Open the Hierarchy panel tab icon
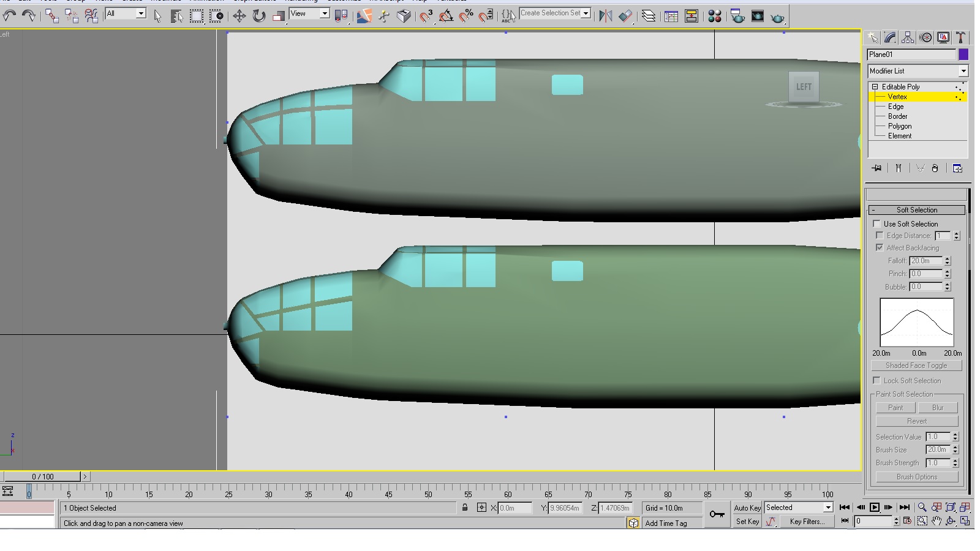The height and width of the screenshot is (551, 980). coord(908,38)
